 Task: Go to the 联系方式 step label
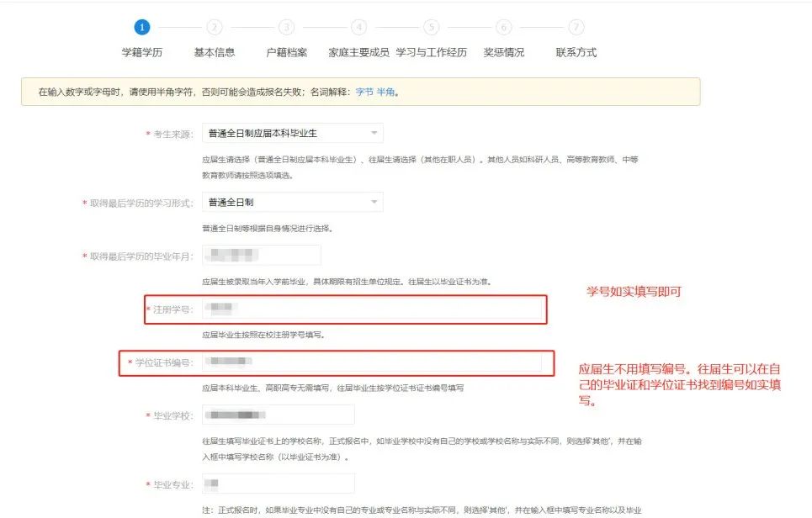pos(576,52)
